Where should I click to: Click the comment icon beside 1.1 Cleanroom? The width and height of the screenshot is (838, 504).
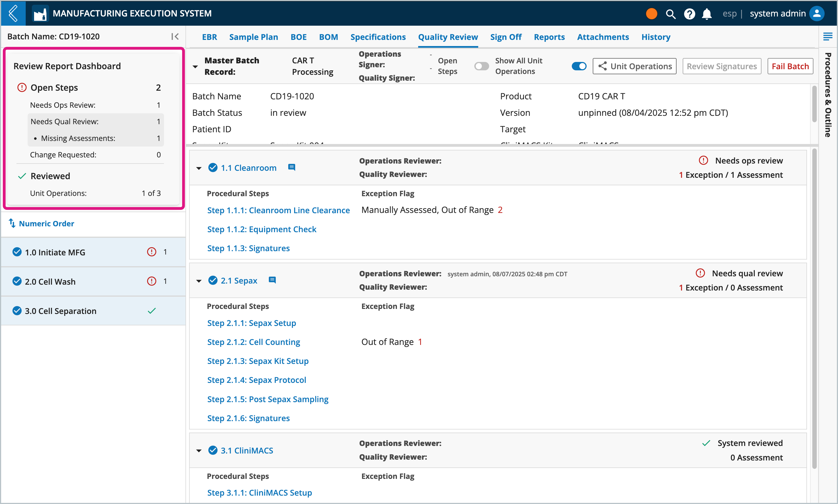[292, 167]
